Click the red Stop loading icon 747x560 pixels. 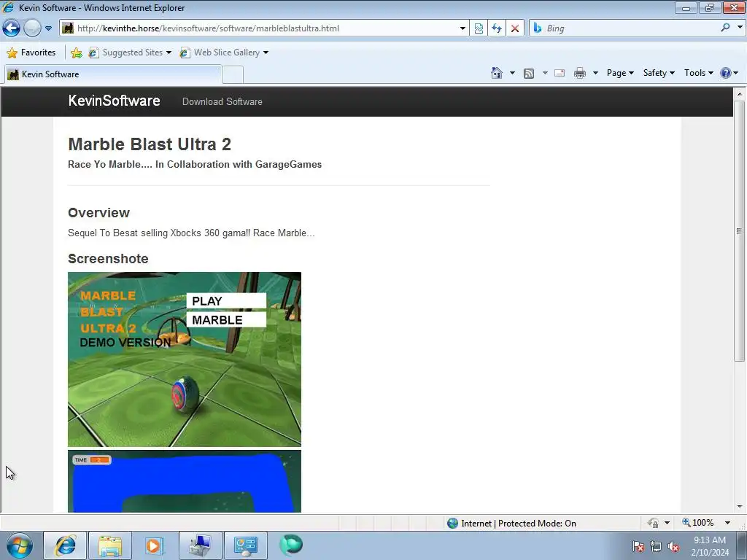[515, 28]
